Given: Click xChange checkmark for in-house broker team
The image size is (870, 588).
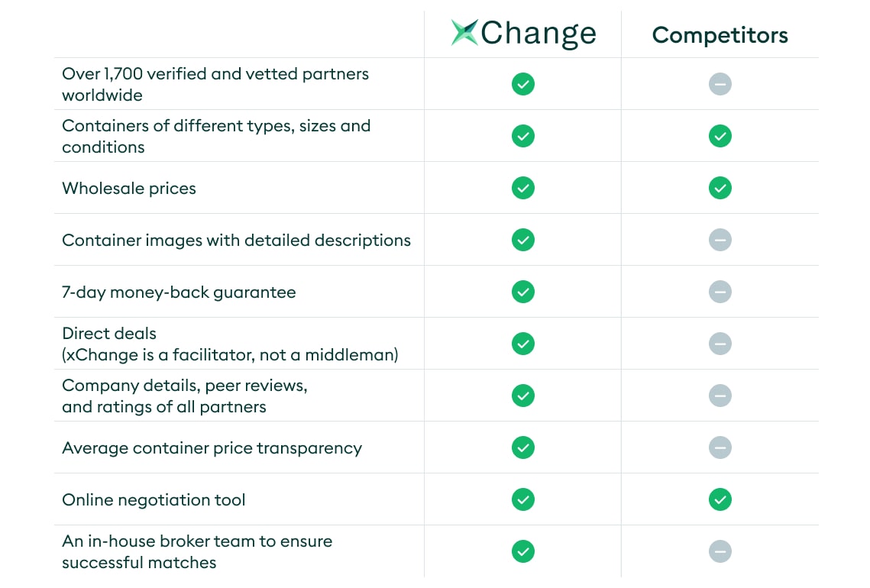Looking at the screenshot, I should pos(523,551).
